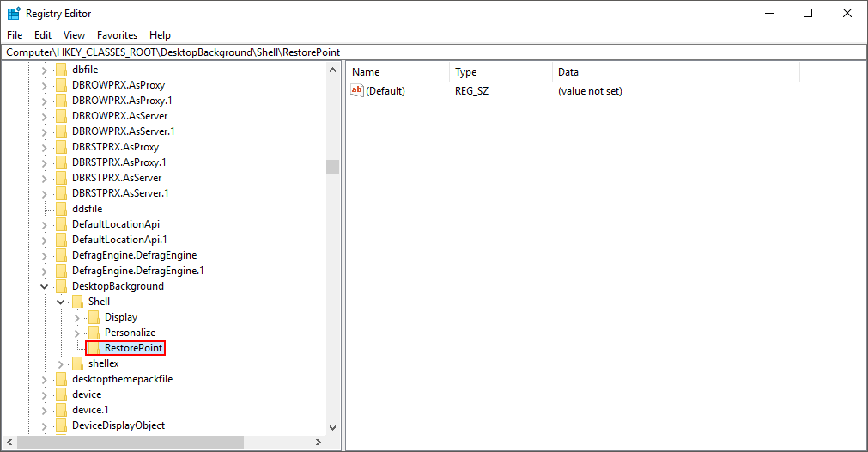The width and height of the screenshot is (868, 452).
Task: Click the RestorePoint folder icon
Action: pyautogui.click(x=94, y=348)
